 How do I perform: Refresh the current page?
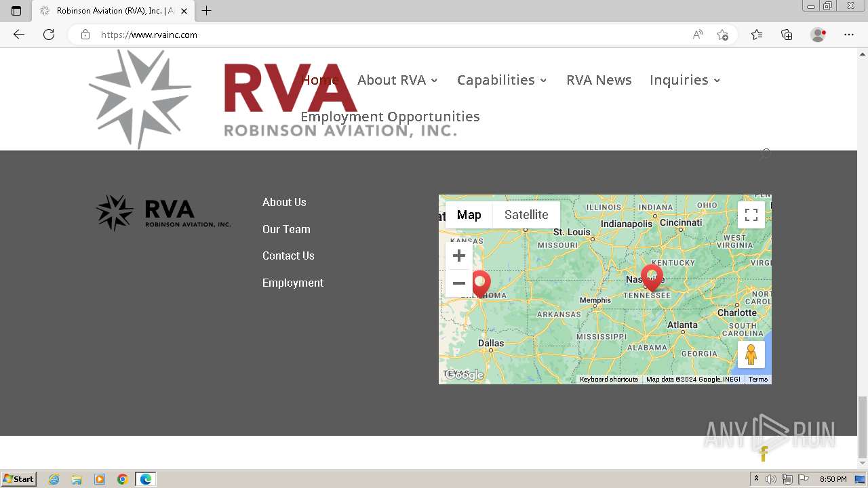click(49, 35)
